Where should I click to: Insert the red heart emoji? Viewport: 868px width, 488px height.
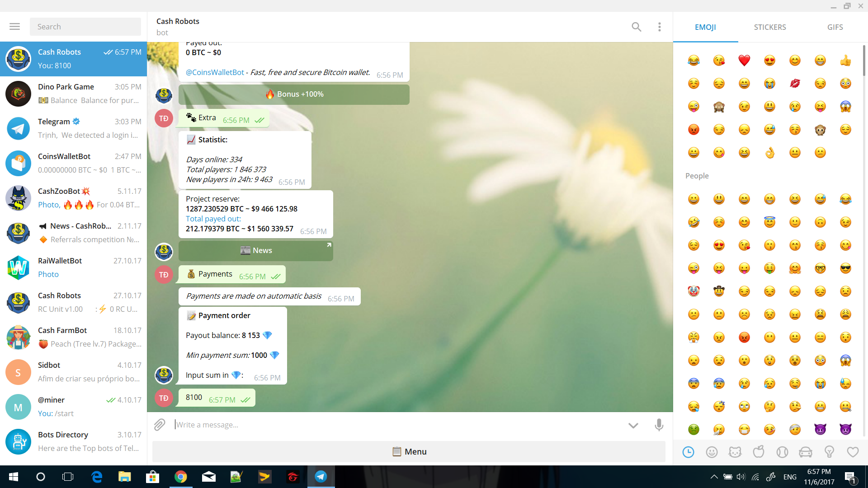(744, 60)
